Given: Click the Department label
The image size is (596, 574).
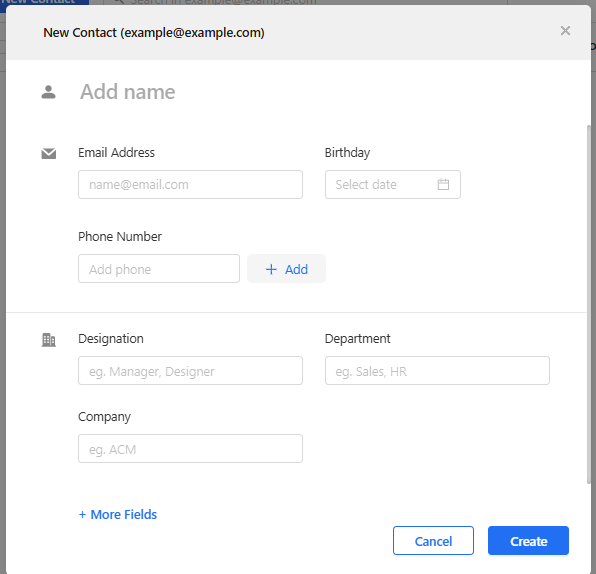Looking at the screenshot, I should [x=357, y=339].
